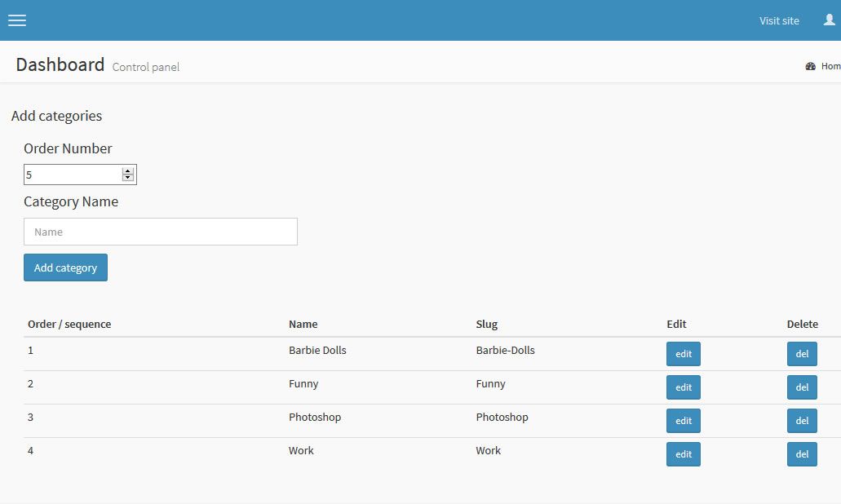
Task: Click the dashboard icon in breadcrumb
Action: [810, 66]
